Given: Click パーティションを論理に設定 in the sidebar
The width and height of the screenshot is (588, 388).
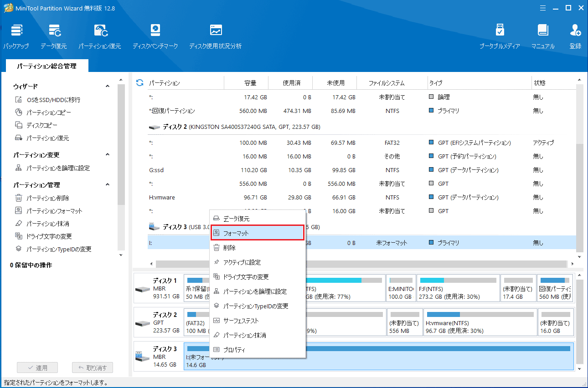Looking at the screenshot, I should [52, 168].
